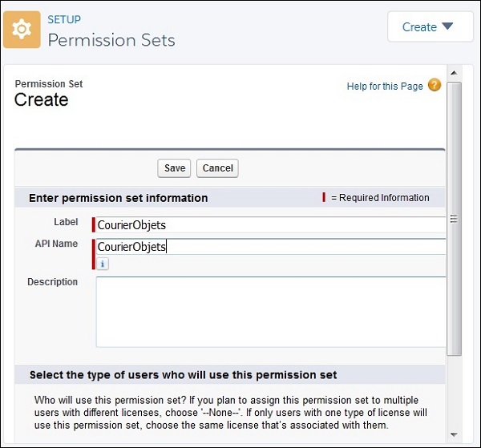The width and height of the screenshot is (481, 448).
Task: Click the 'Select the type of users' header
Action: point(183,374)
